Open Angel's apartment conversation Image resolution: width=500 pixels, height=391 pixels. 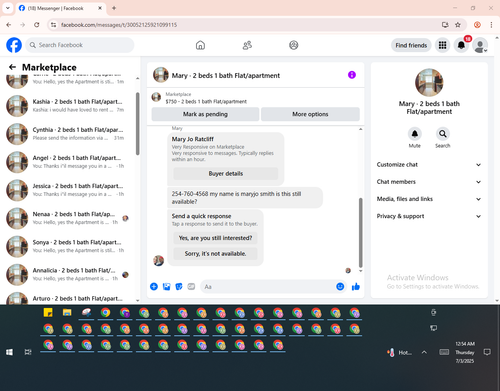pyautogui.click(x=68, y=162)
